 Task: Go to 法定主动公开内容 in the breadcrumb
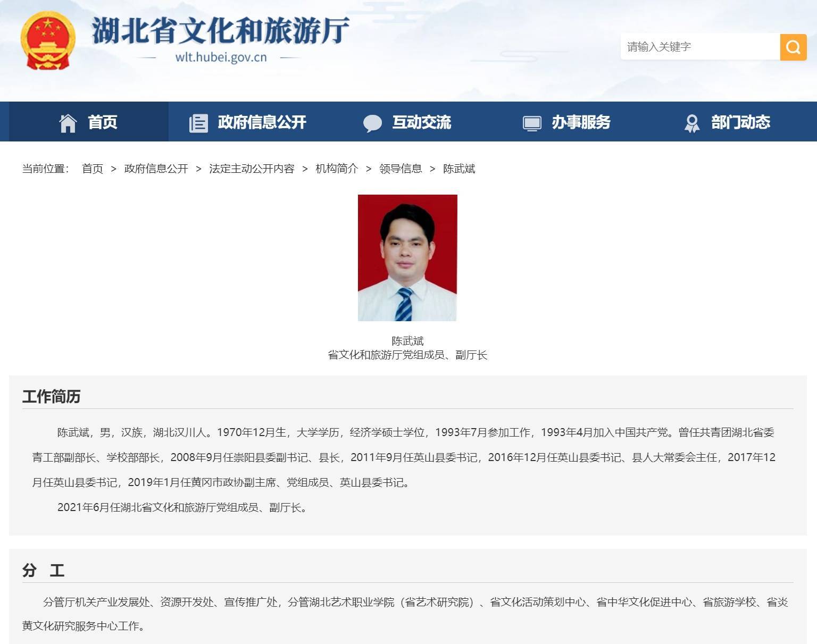(252, 169)
